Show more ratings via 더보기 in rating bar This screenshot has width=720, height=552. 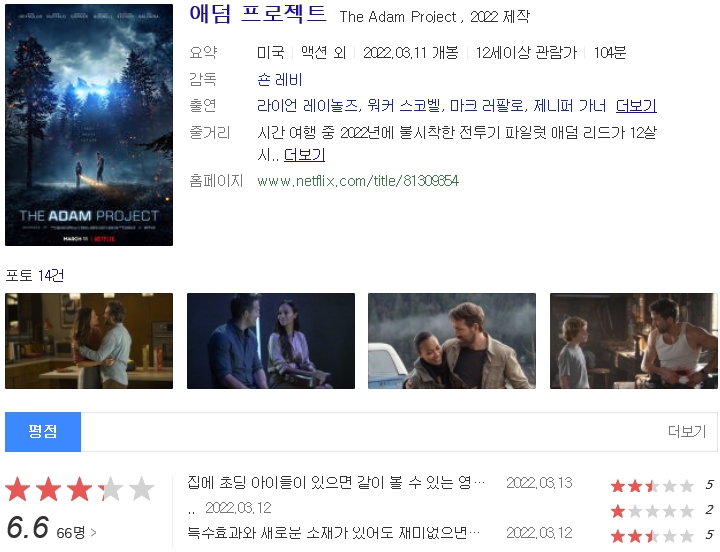point(687,432)
